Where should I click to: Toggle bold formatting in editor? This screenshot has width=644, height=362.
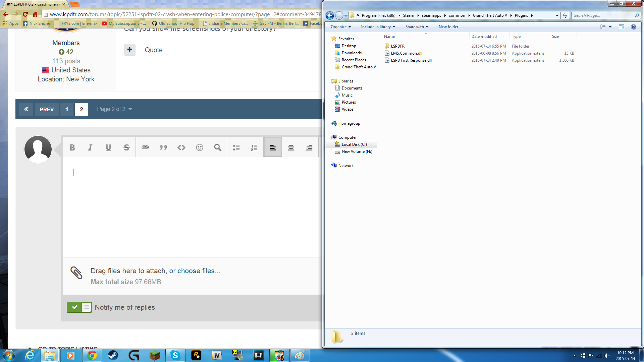72,147
